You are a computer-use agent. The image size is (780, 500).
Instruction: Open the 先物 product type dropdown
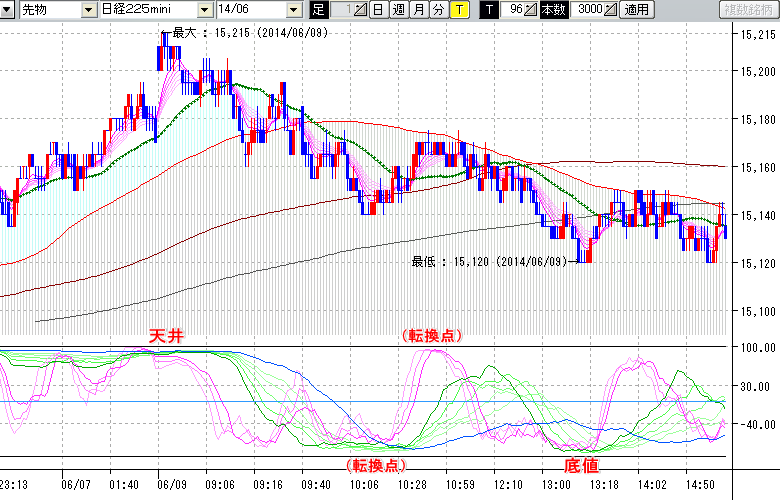pos(87,10)
